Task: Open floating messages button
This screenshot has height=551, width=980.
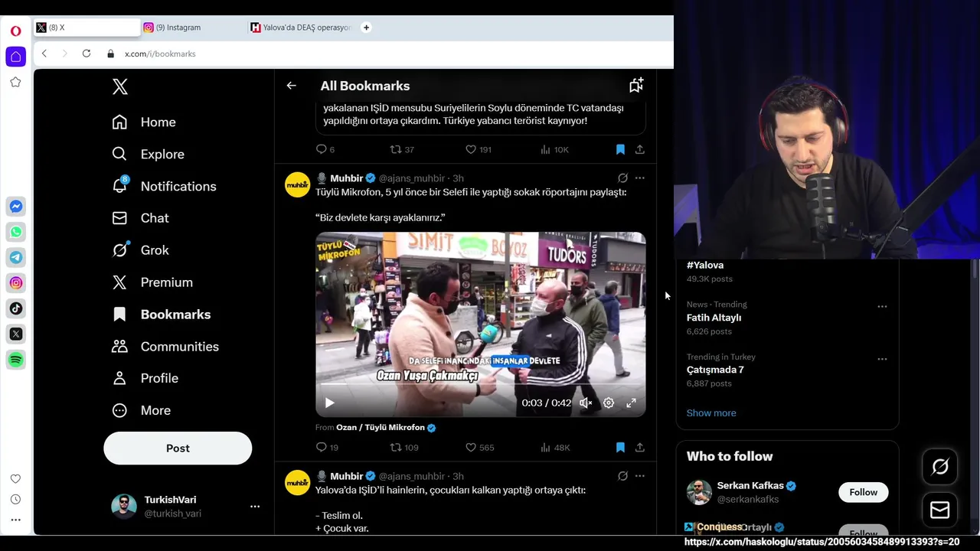Action: [x=940, y=510]
